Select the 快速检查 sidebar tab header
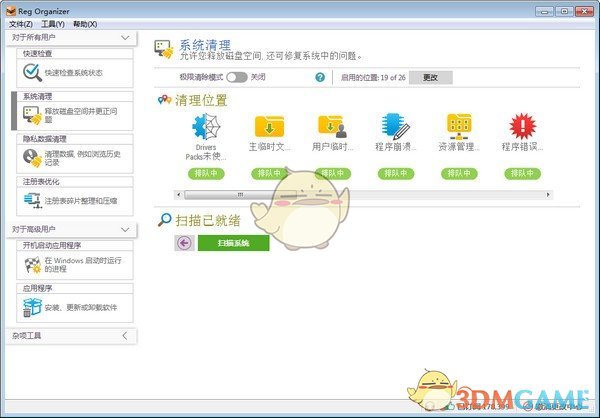The height and width of the screenshot is (418, 600). (x=75, y=54)
